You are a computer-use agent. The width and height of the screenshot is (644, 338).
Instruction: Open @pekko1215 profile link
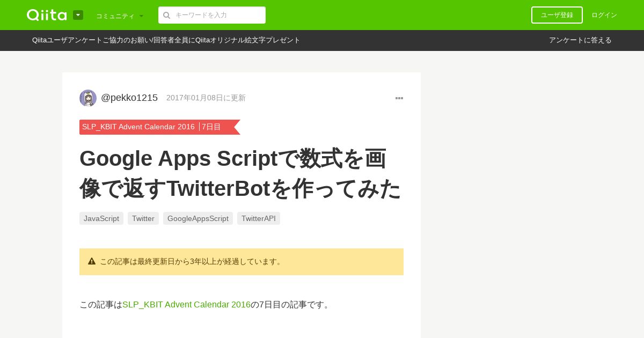(x=129, y=98)
